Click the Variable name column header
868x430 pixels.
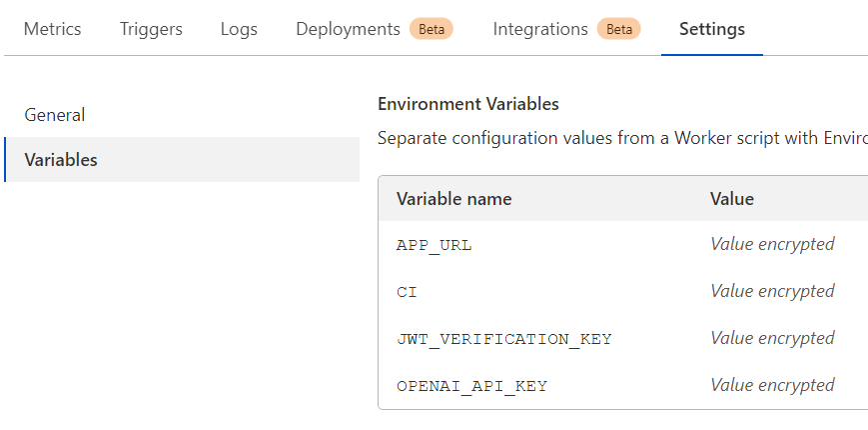pyautogui.click(x=453, y=199)
